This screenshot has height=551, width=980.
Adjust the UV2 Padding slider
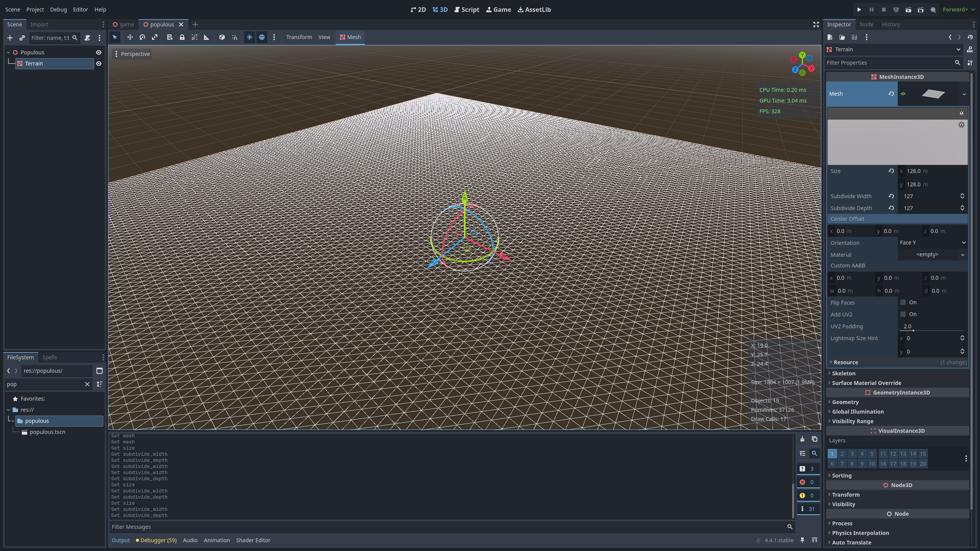point(933,330)
